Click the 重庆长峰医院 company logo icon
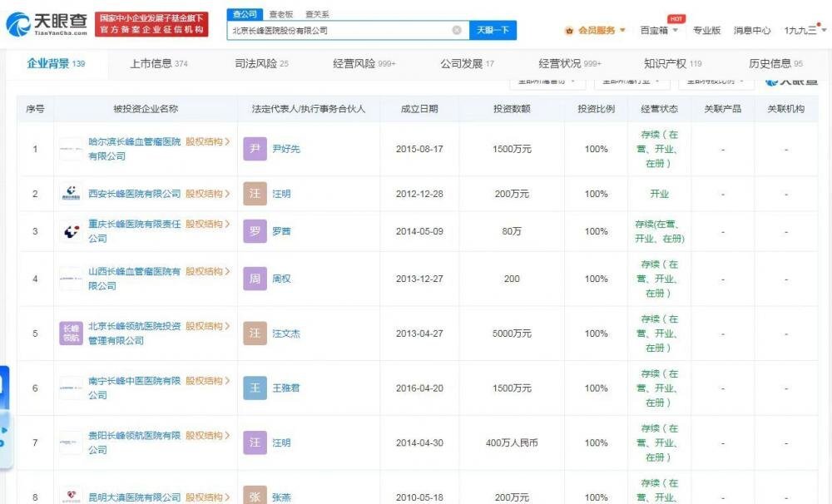832x504 pixels. point(71,231)
